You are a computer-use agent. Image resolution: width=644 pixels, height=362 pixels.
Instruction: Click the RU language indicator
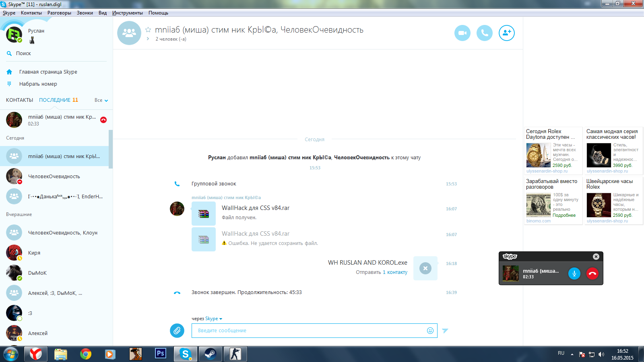[561, 353]
